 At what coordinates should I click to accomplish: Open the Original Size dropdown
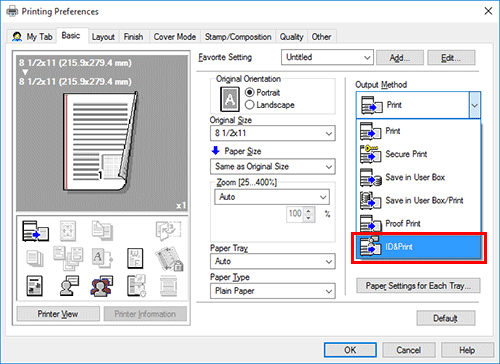273,133
